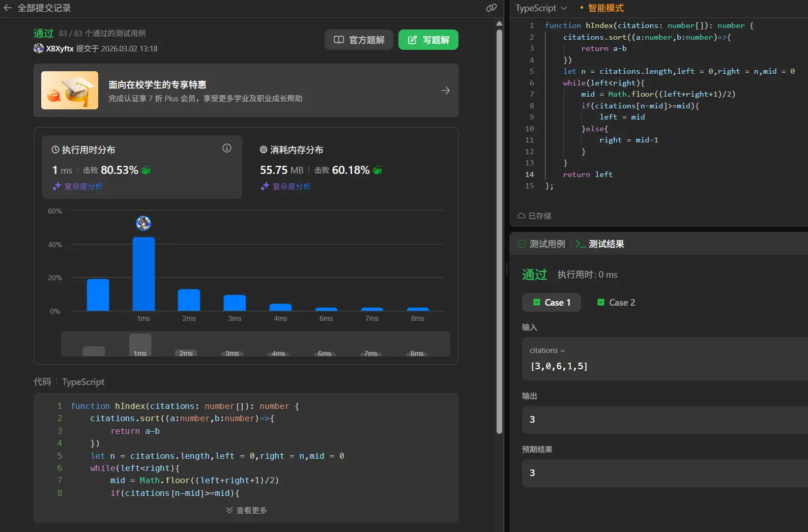Click the info icon in 执行用时分布 card
The height and width of the screenshot is (532, 808).
click(x=227, y=148)
